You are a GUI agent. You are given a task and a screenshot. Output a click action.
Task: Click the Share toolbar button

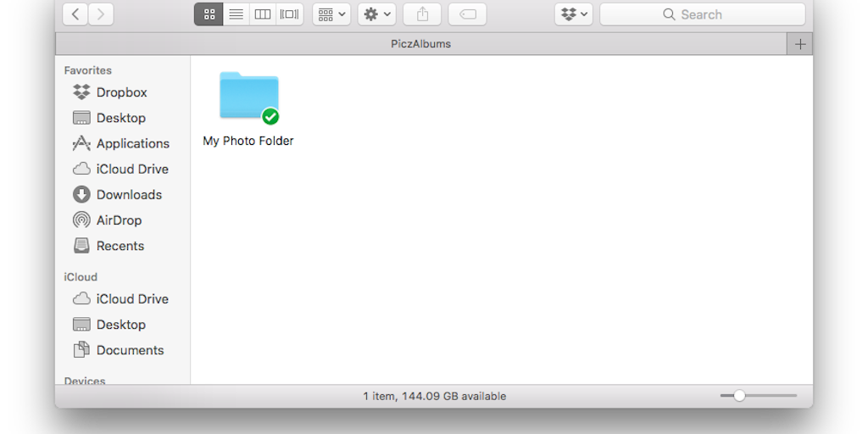(422, 14)
